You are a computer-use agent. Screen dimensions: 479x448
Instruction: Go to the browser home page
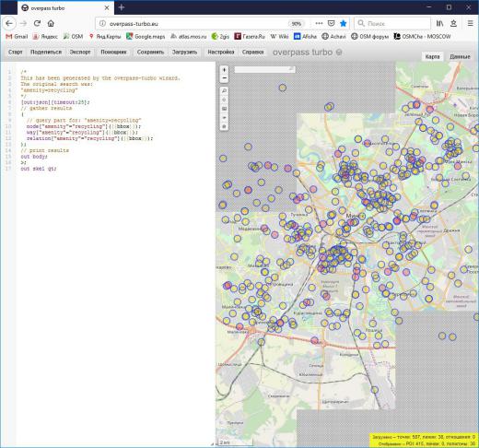point(51,23)
